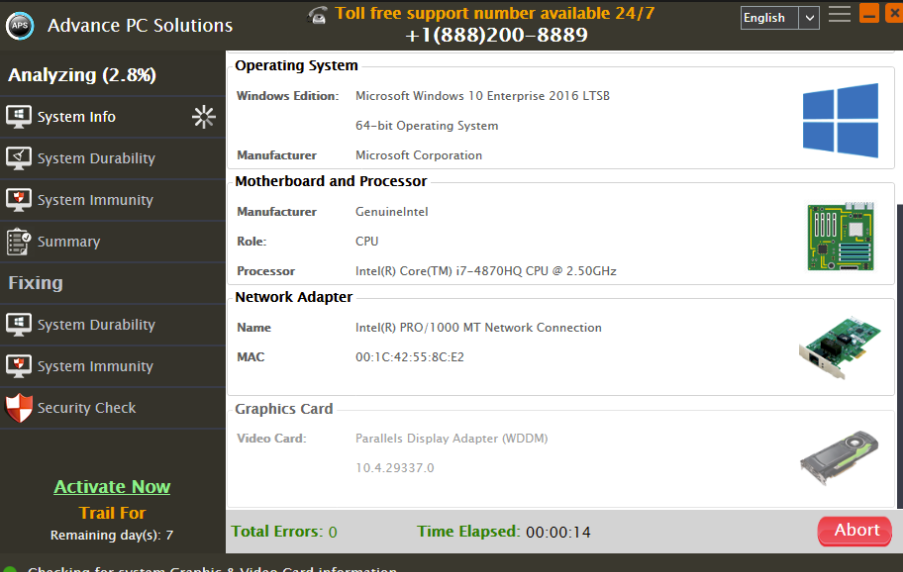
Task: Click the Analyzing System Immunity shield icon
Action: [18, 200]
